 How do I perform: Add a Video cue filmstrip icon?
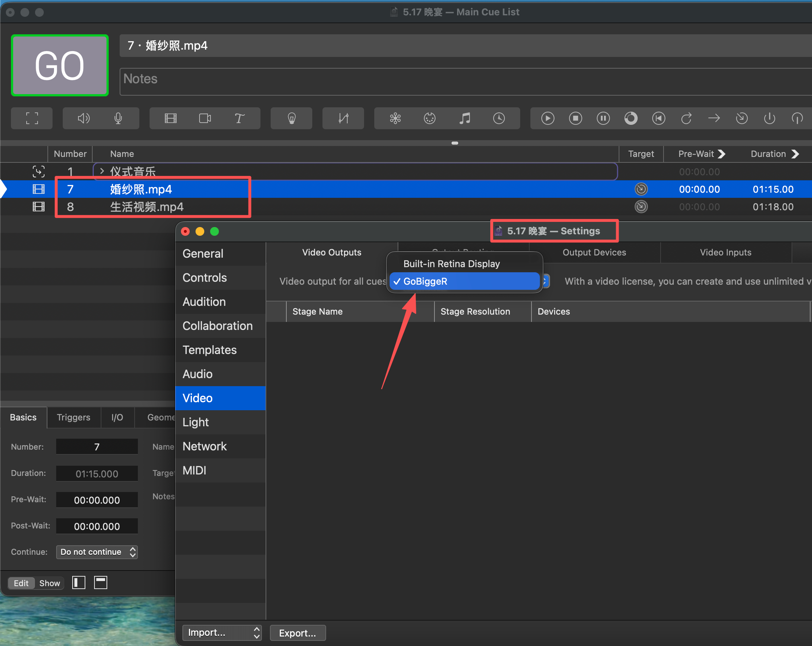point(171,118)
